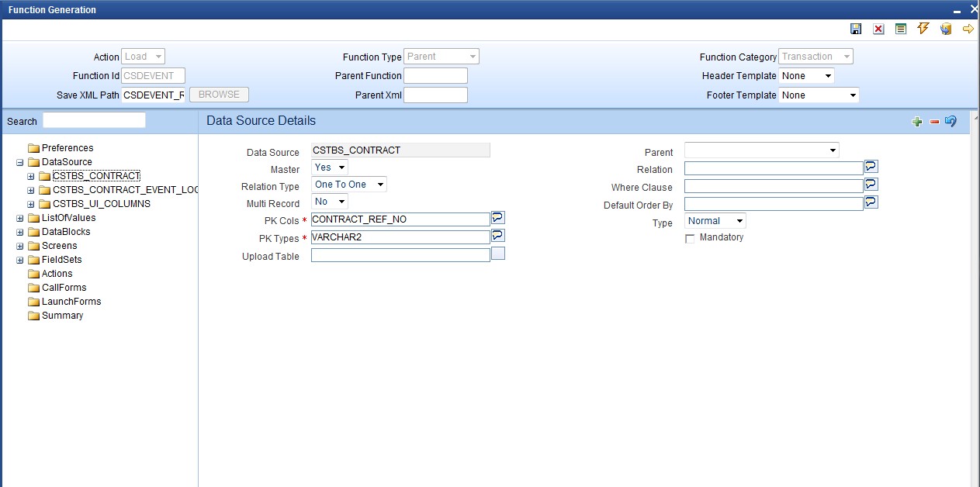Select CSTBS_UI_COLUMNS in the tree
This screenshot has width=980, height=487.
[102, 204]
